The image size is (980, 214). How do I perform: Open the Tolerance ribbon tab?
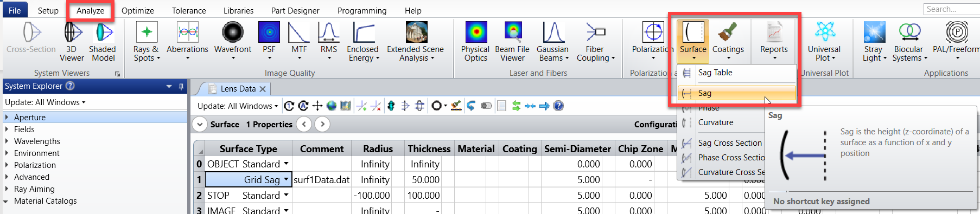coord(189,10)
